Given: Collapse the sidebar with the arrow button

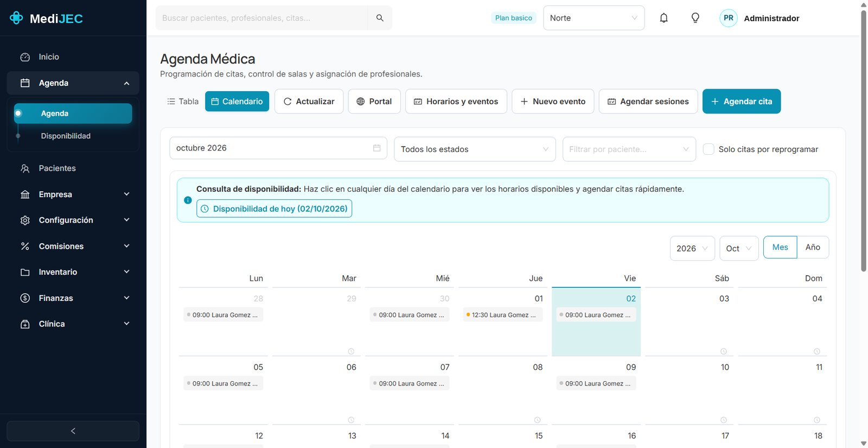Looking at the screenshot, I should [73, 431].
